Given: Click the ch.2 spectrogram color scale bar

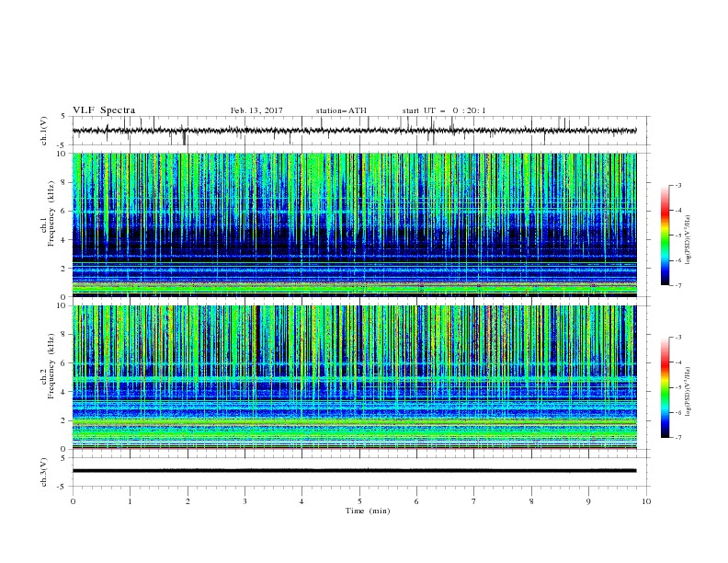Looking at the screenshot, I should (x=665, y=387).
